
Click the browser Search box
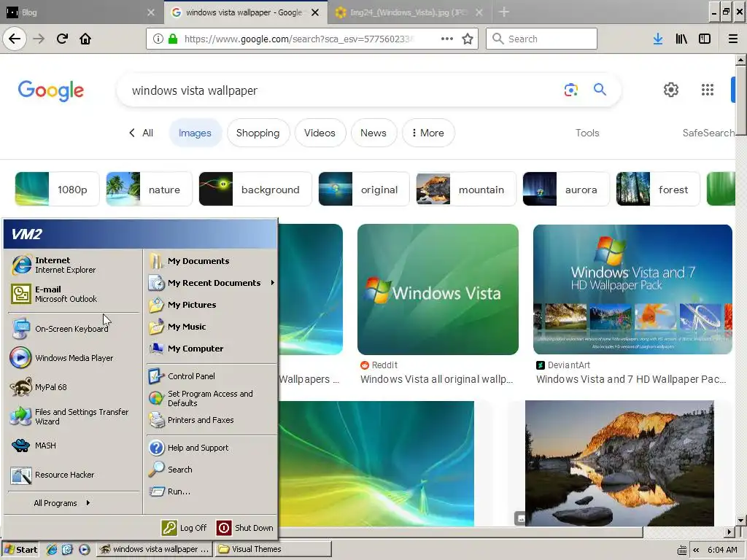[541, 39]
